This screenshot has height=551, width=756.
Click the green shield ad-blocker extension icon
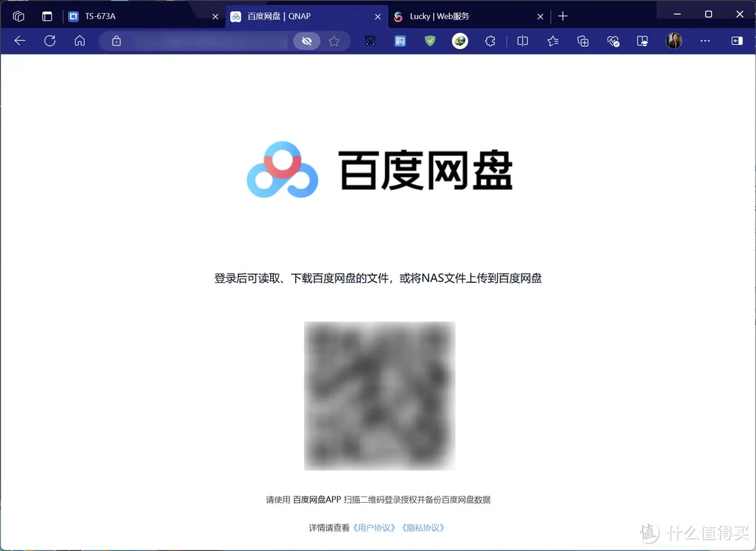429,41
